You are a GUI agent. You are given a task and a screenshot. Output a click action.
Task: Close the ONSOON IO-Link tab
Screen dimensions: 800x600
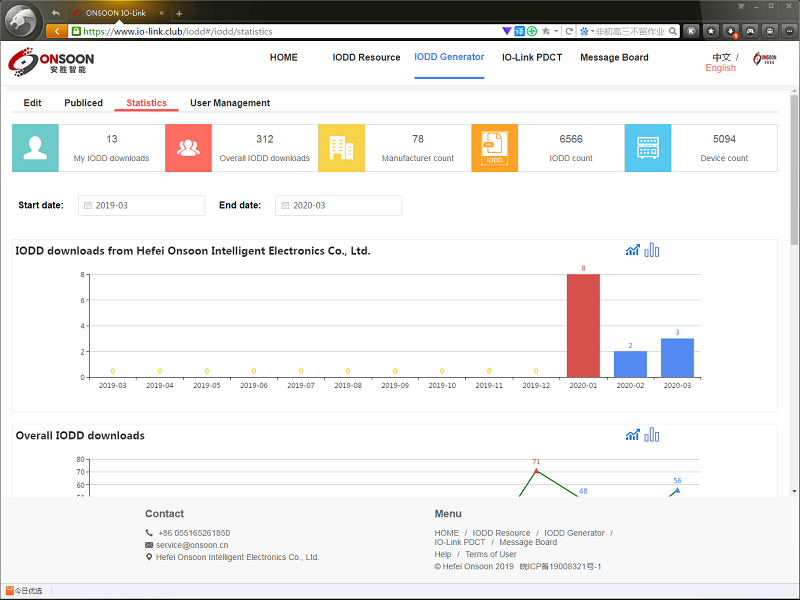click(x=161, y=13)
